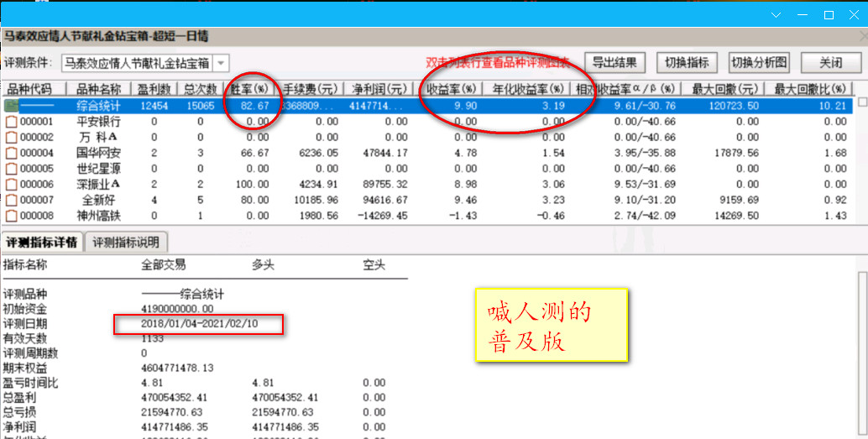Click the 关闭 button
This screenshot has width=868, height=439.
tap(831, 63)
